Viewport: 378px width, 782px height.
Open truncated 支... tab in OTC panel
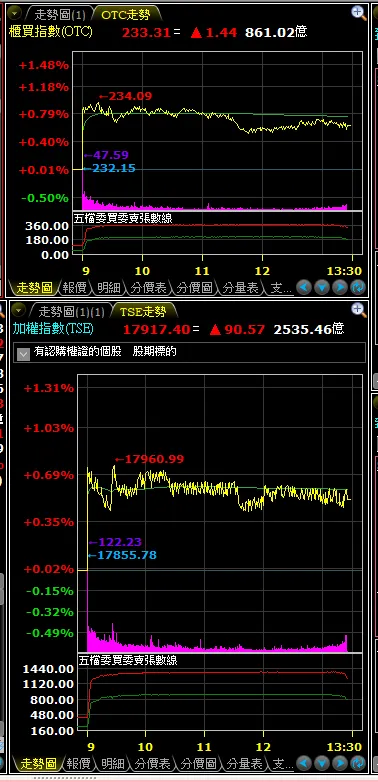(280, 287)
